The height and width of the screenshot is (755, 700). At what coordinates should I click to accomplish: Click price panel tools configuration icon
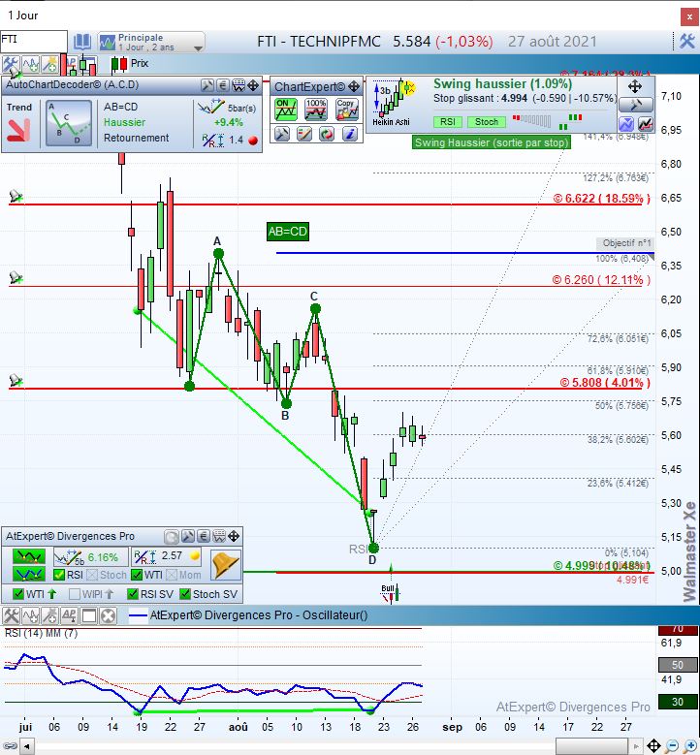(x=10, y=64)
